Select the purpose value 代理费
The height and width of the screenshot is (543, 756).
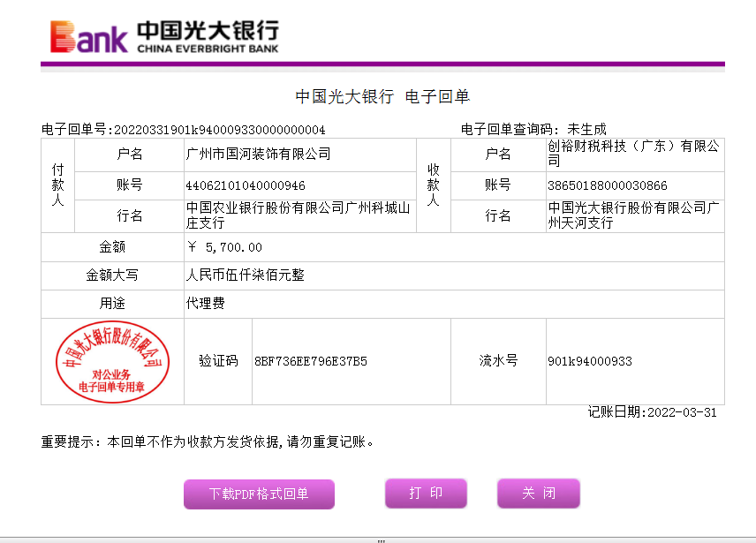(x=206, y=303)
